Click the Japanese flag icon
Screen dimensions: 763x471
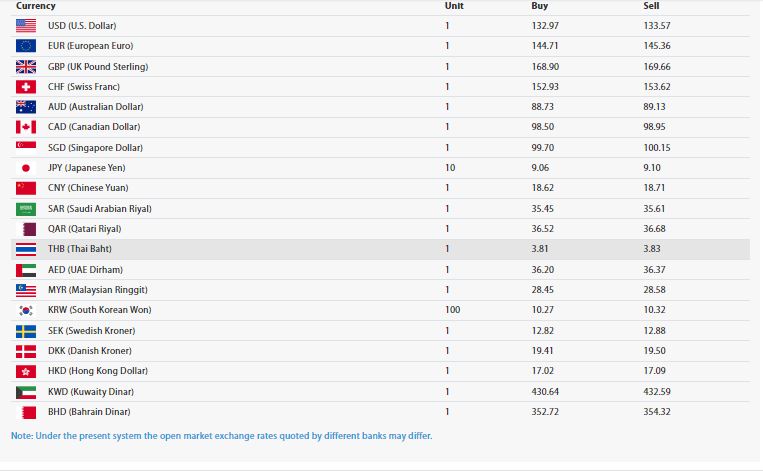[x=26, y=168]
